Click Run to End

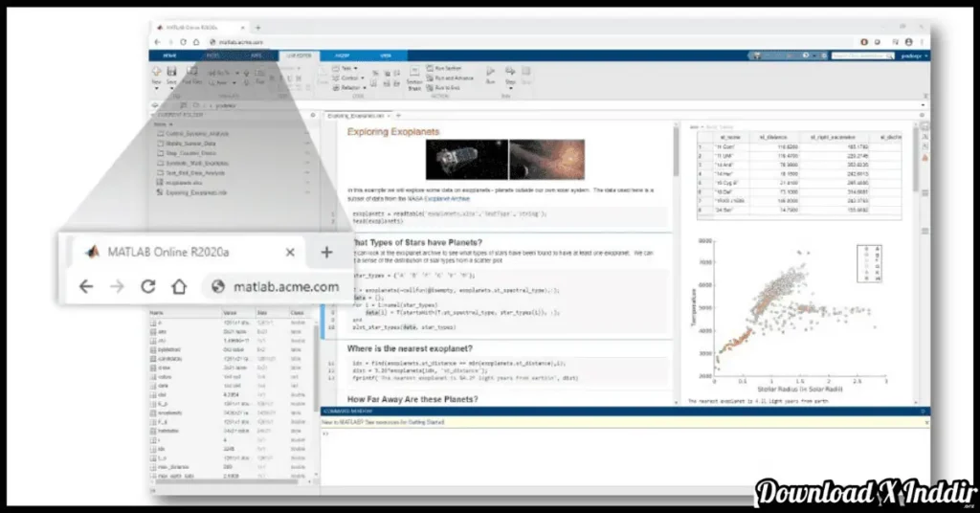[x=444, y=88]
